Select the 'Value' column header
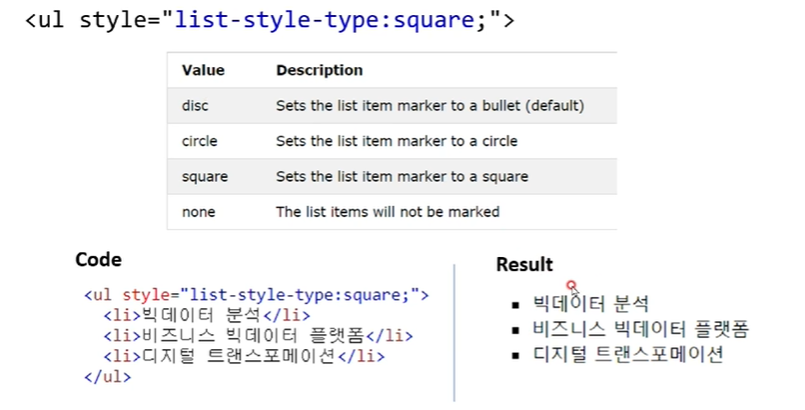 point(203,70)
